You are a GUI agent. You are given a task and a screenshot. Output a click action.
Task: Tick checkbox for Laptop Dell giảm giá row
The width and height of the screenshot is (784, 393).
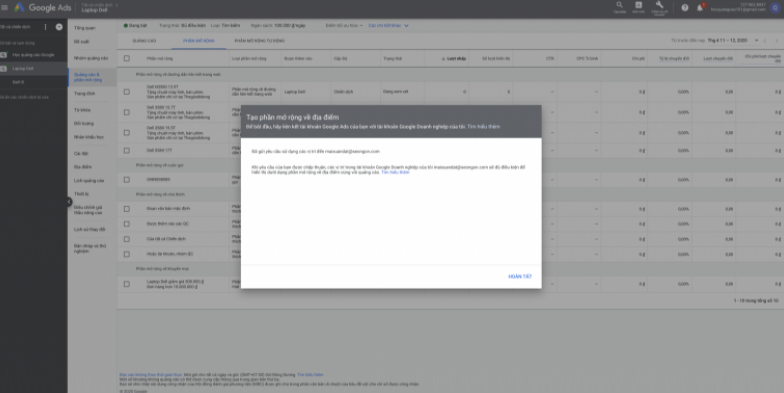coord(126,284)
